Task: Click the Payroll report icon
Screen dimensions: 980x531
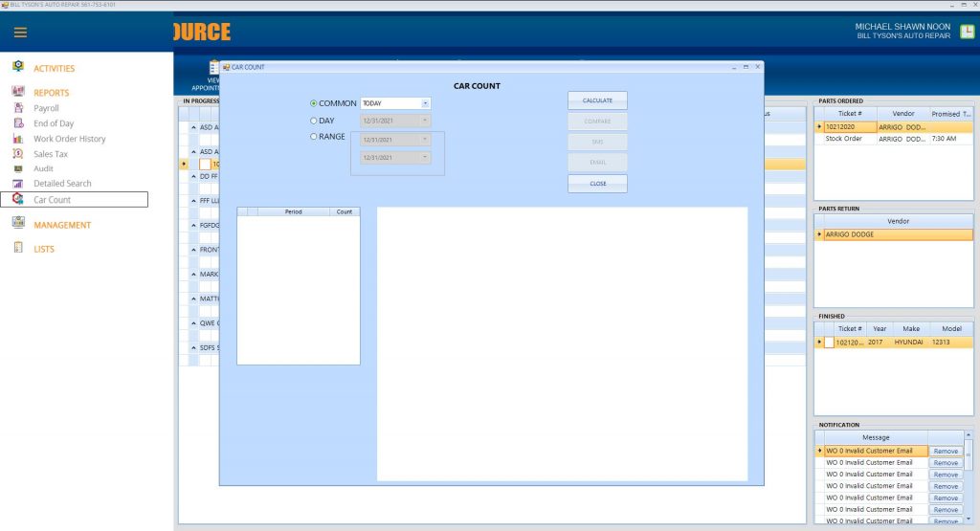Action: pyautogui.click(x=17, y=108)
